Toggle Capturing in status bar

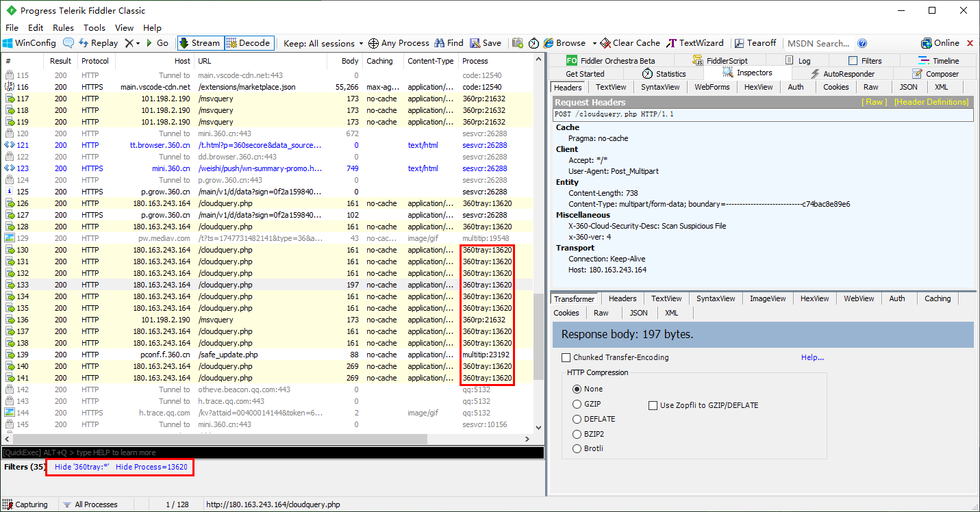[26, 504]
